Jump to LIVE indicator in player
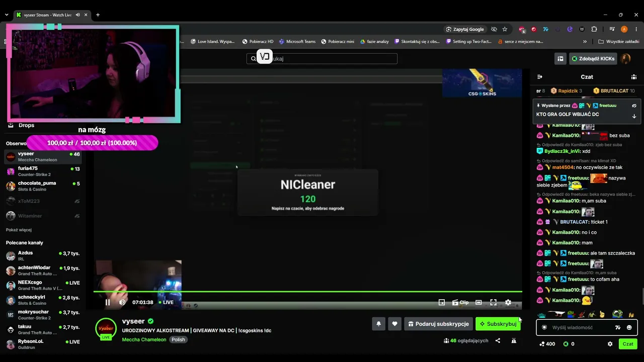This screenshot has height=362, width=644. 166,302
